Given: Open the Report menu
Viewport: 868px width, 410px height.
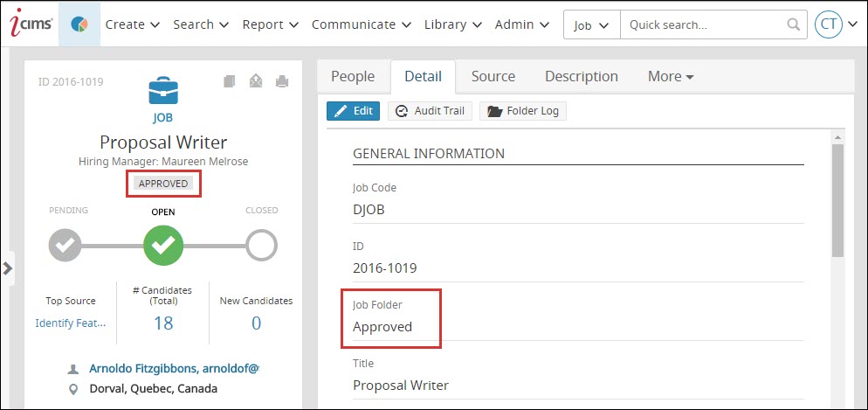Looking at the screenshot, I should pyautogui.click(x=271, y=24).
